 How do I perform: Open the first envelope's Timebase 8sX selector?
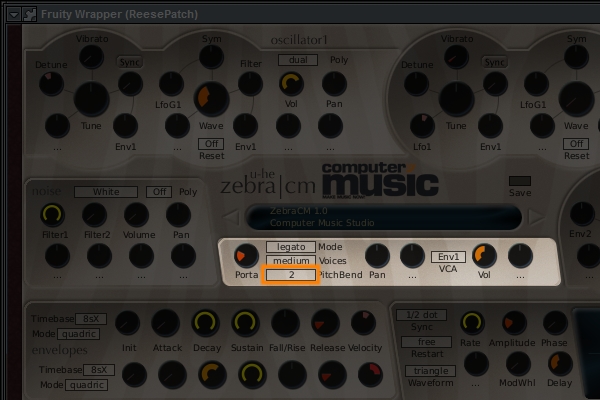91,319
